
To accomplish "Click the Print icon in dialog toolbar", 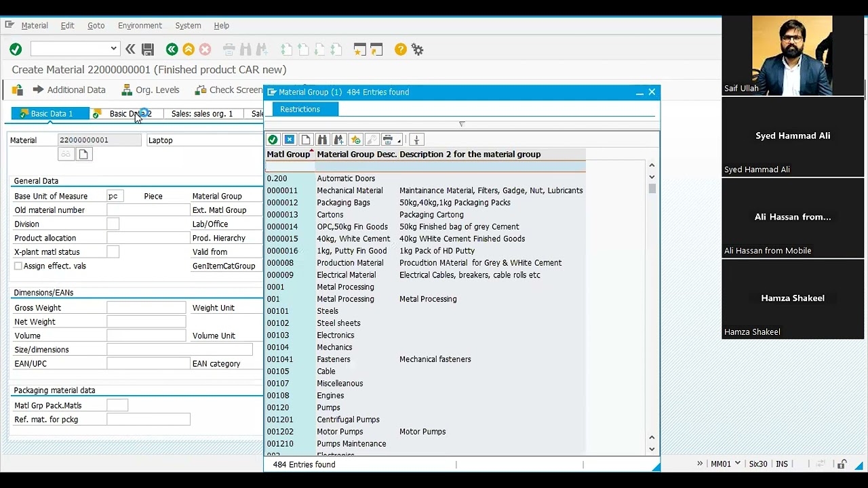I will (x=387, y=140).
